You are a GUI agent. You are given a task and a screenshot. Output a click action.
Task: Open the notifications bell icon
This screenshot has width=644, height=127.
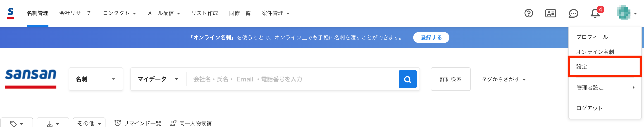point(595,13)
